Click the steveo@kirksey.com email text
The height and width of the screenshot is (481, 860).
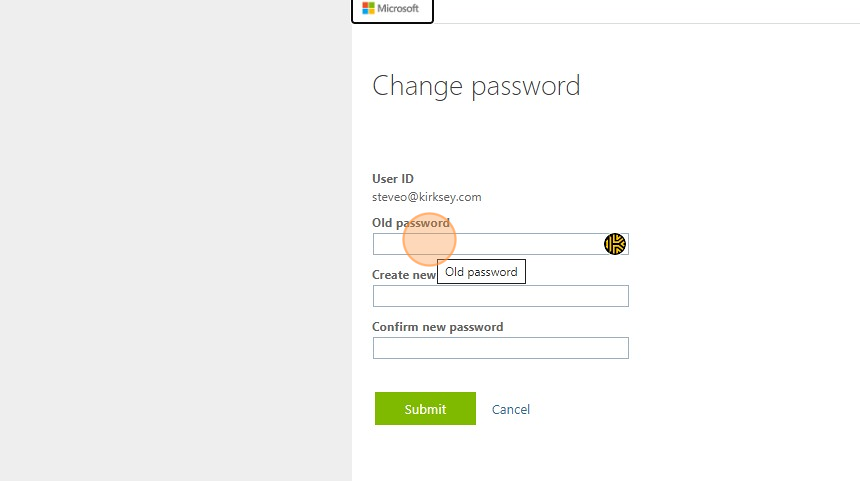coord(427,197)
